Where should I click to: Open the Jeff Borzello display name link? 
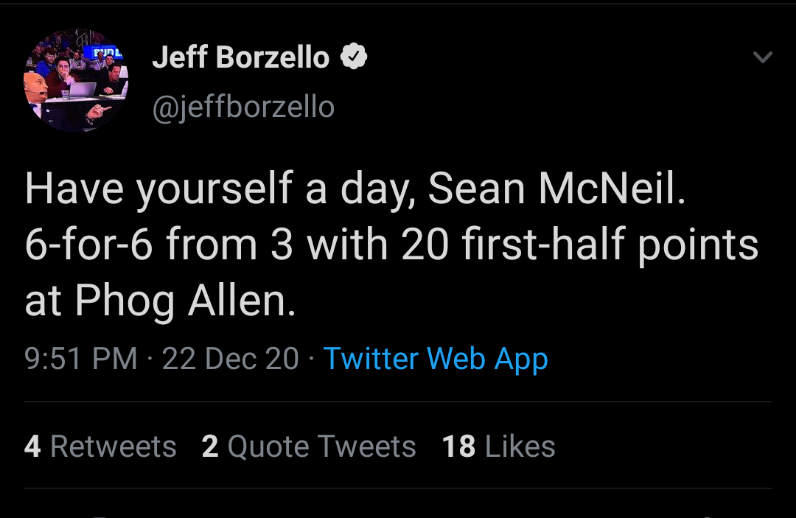(x=240, y=58)
